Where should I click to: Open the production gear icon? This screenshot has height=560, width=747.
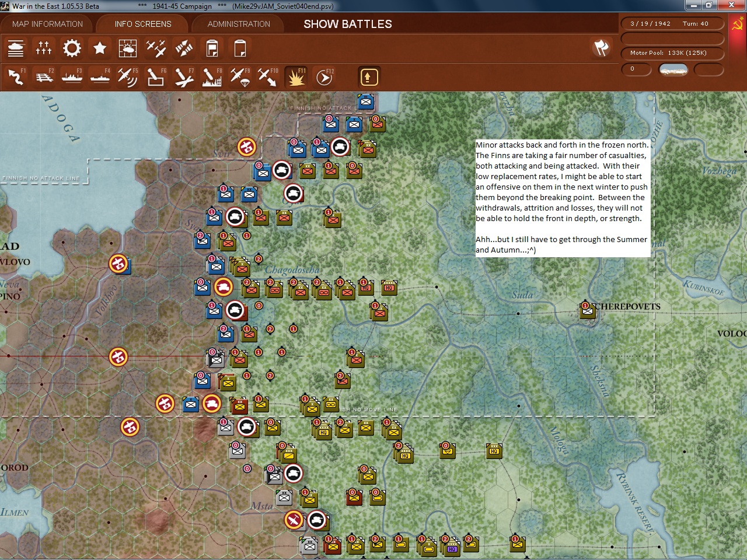click(x=72, y=48)
